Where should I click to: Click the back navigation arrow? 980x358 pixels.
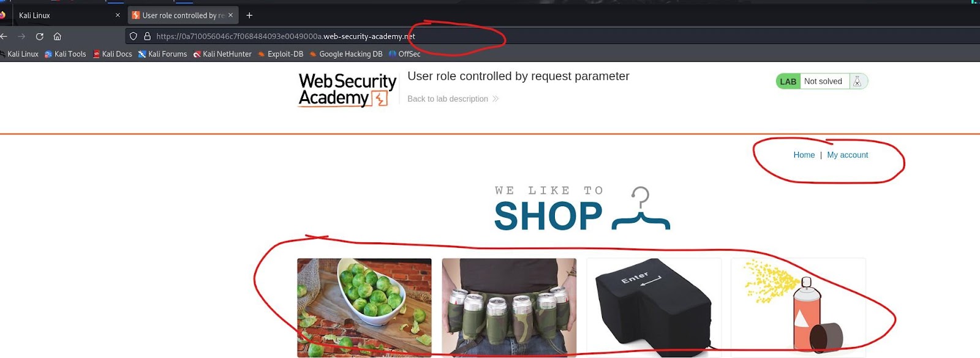point(4,37)
